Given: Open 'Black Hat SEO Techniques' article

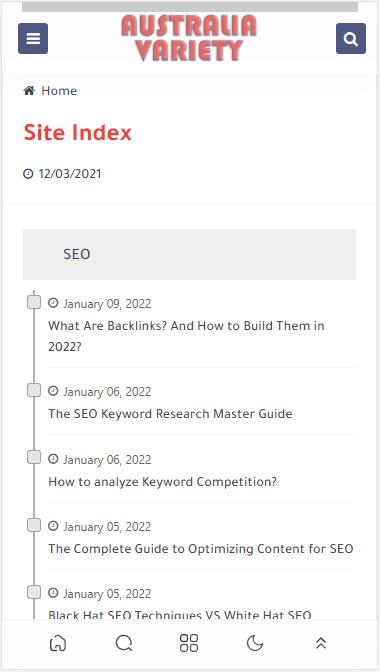Looking at the screenshot, I should pos(180,615).
